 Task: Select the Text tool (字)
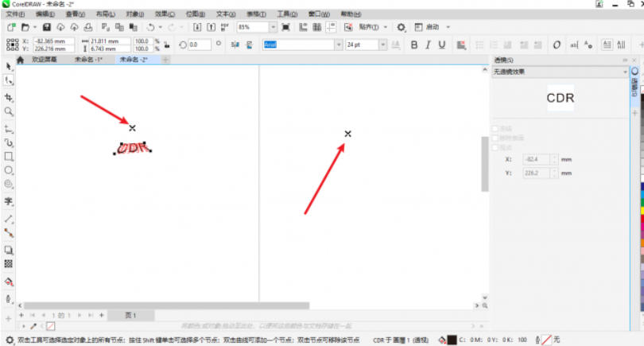tap(9, 201)
